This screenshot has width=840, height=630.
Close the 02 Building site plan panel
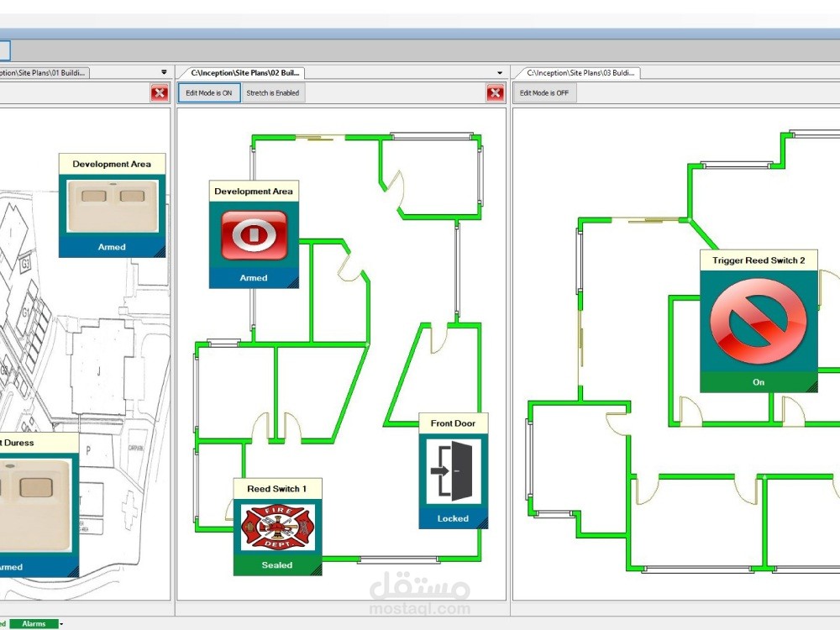click(496, 92)
